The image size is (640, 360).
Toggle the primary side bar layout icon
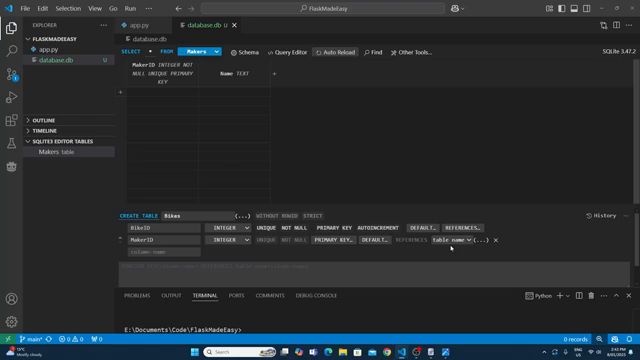coord(562,9)
